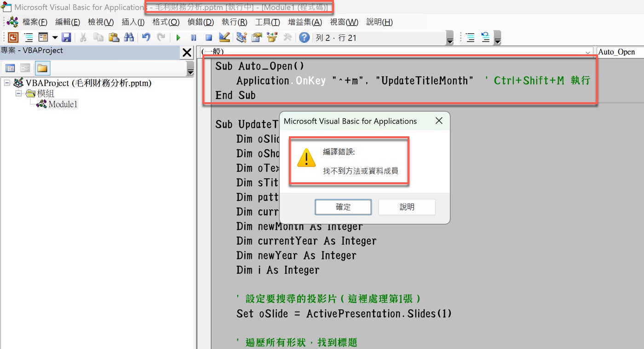The image size is (644, 349).
Task: Switch to View Code in project pane
Action: 10,68
